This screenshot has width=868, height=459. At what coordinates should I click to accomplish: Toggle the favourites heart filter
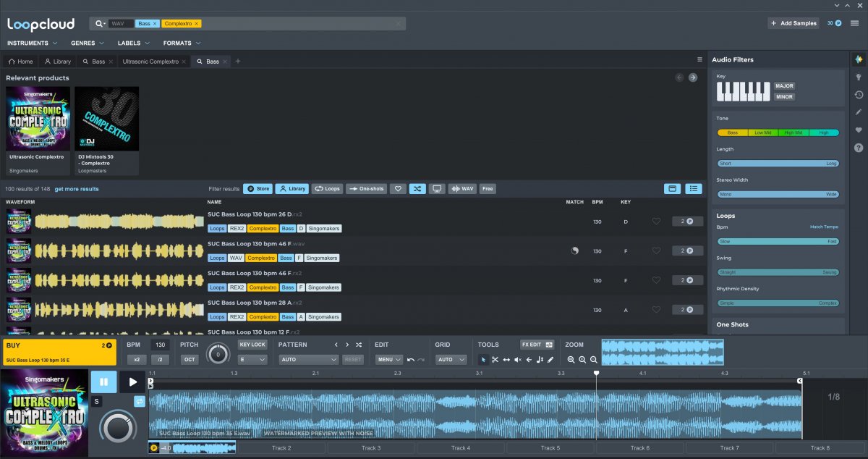tap(398, 189)
